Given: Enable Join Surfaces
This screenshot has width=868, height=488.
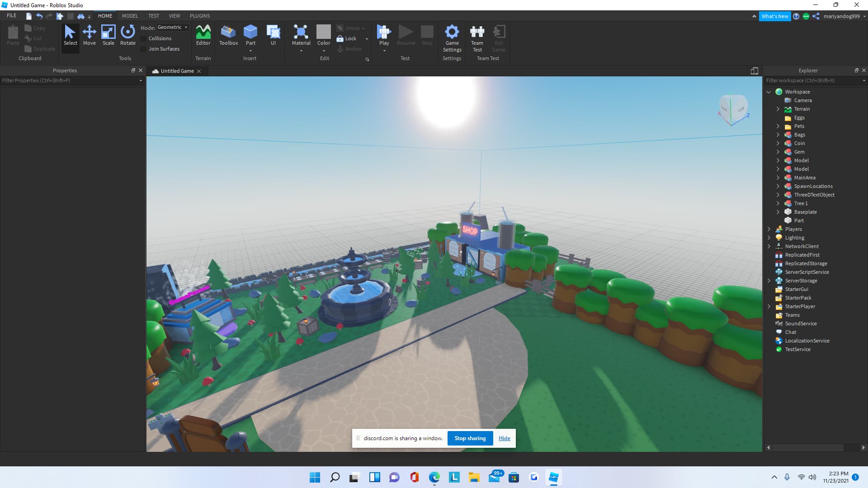Looking at the screenshot, I should click(x=144, y=49).
